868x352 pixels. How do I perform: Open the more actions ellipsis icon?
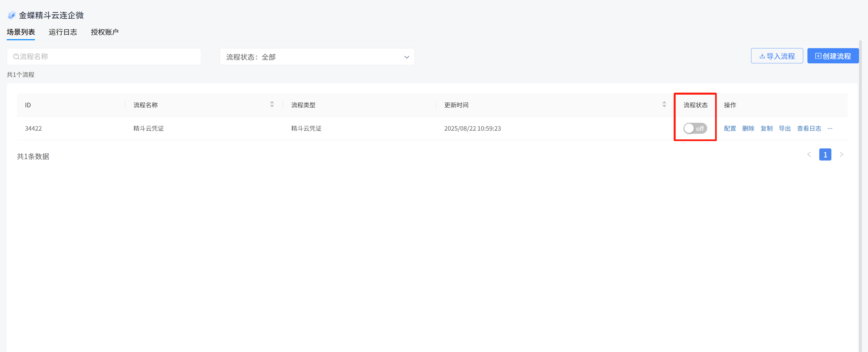(830, 128)
